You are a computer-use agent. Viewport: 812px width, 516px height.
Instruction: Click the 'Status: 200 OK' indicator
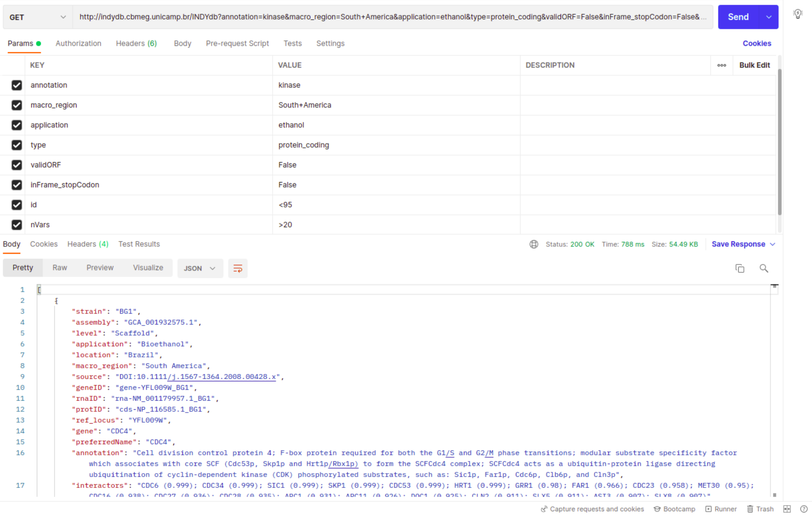click(570, 244)
